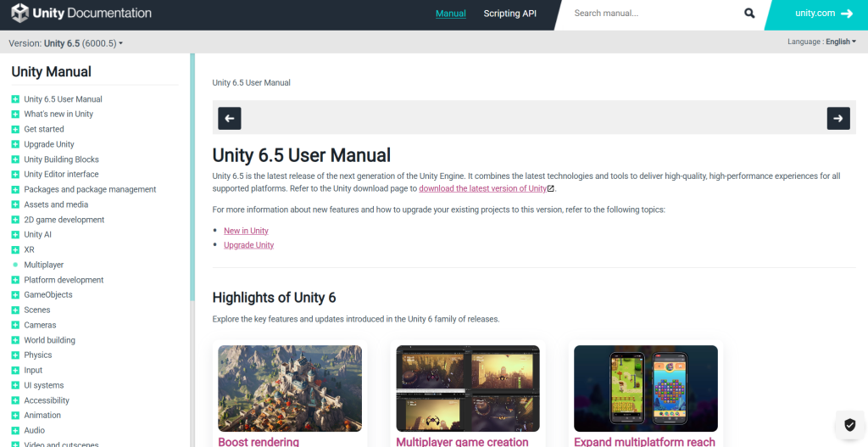This screenshot has width=868, height=447.
Task: Expand Get started plus icon
Action: (15, 129)
